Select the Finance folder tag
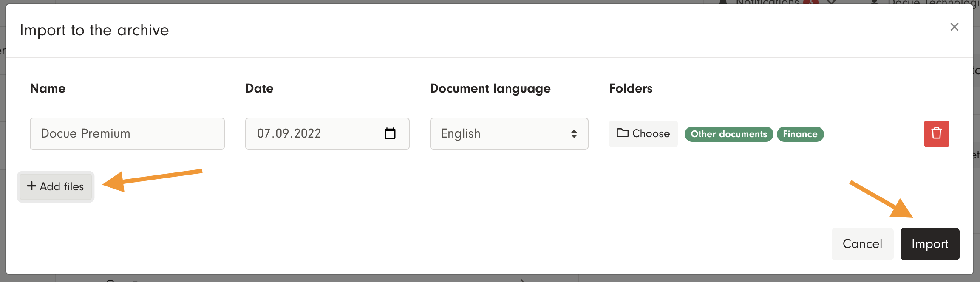Viewport: 980px width, 282px height. coord(800,134)
